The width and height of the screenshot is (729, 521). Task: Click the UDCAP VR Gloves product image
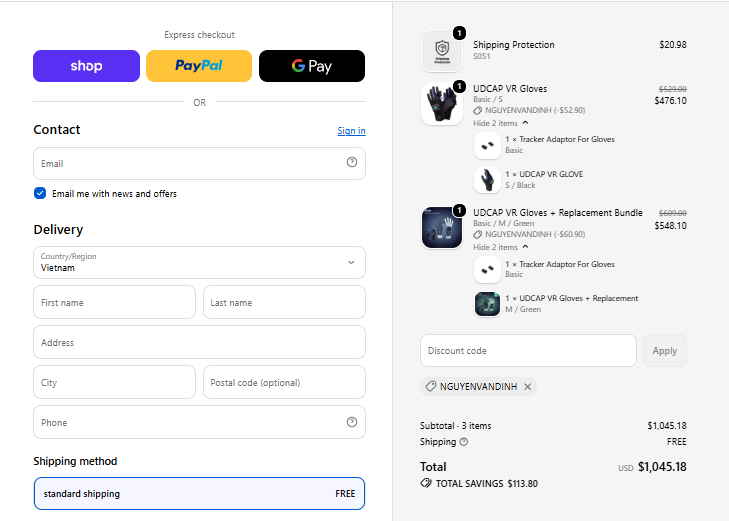tap(442, 104)
